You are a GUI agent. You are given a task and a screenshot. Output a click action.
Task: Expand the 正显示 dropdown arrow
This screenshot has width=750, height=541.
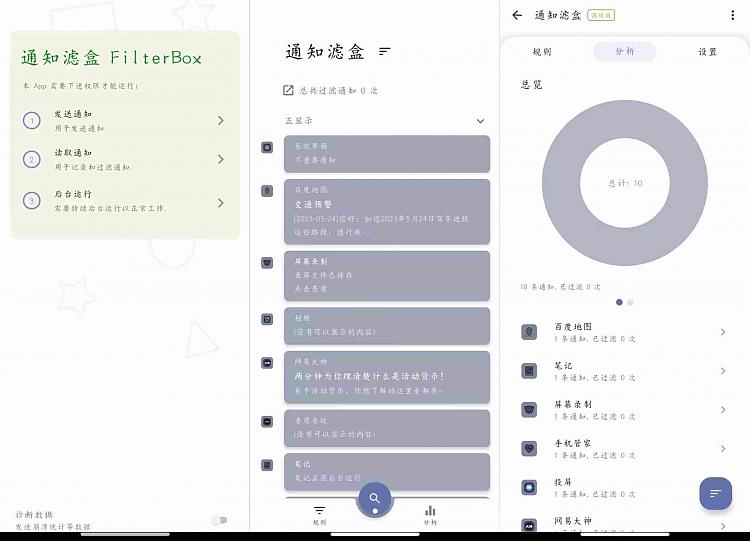point(480,121)
